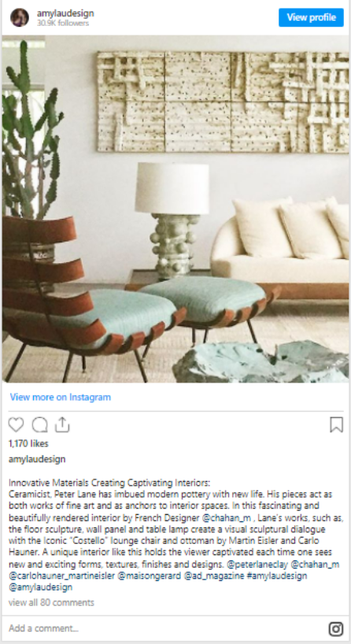The height and width of the screenshot is (644, 351).
Task: Like the post with the heart icon
Action: coord(16,424)
